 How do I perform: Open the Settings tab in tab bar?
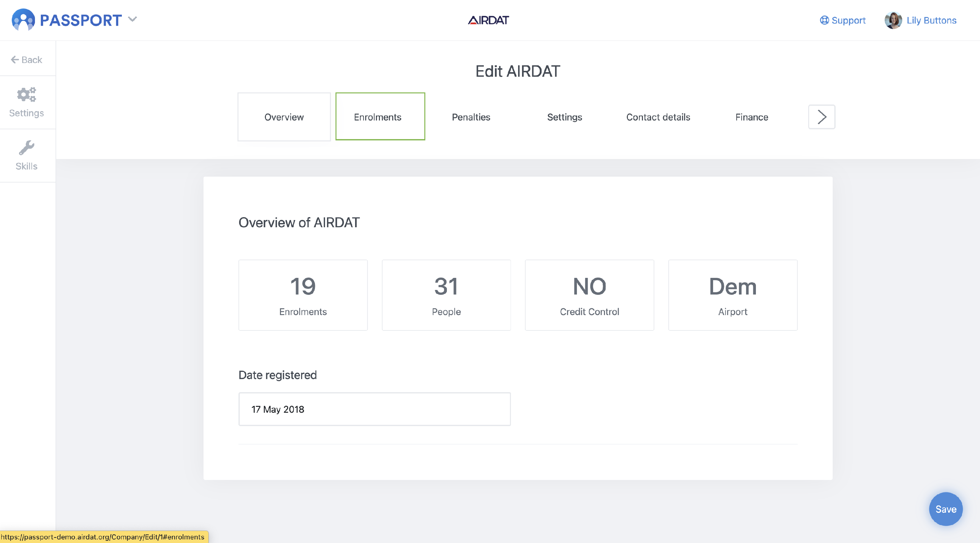[x=564, y=117]
